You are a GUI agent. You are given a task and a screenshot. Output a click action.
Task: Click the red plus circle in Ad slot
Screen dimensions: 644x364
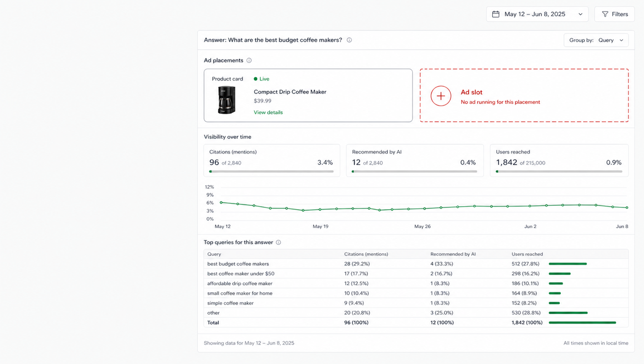point(441,96)
